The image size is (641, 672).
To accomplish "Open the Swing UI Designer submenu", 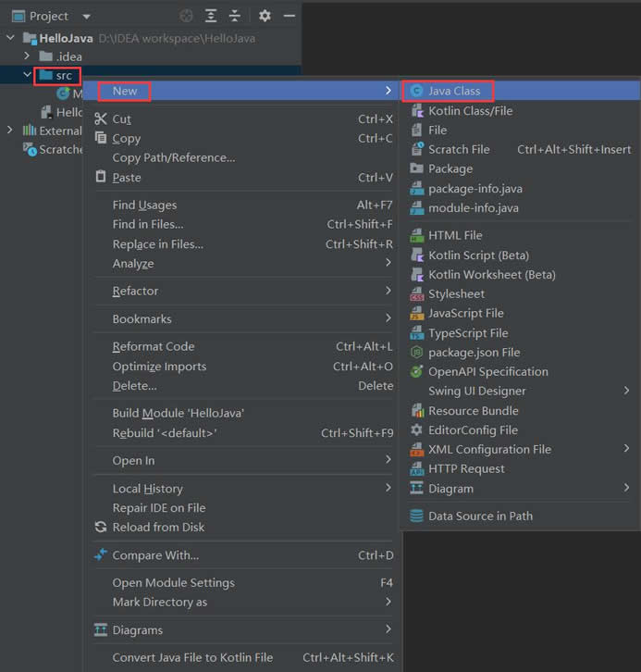I will coord(520,391).
